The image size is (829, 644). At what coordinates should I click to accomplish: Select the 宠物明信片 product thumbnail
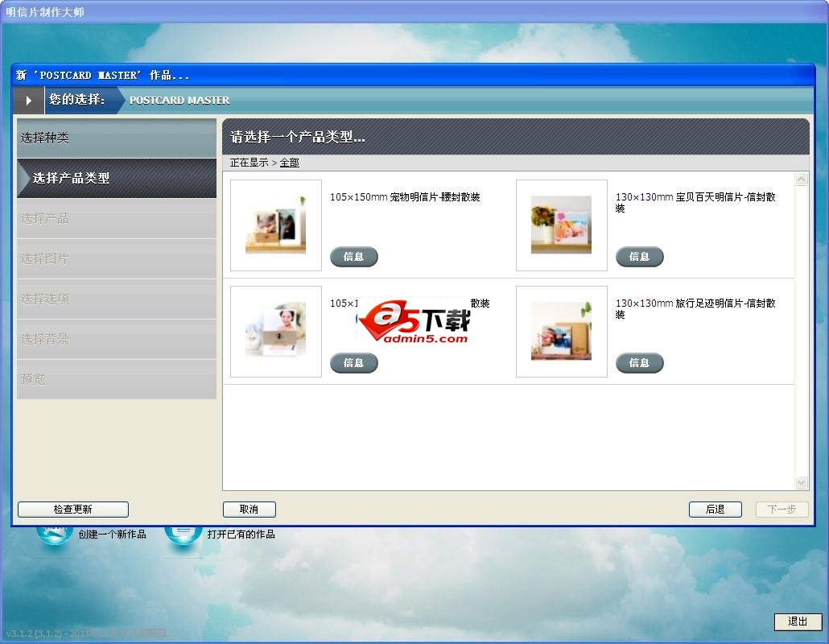pos(276,225)
